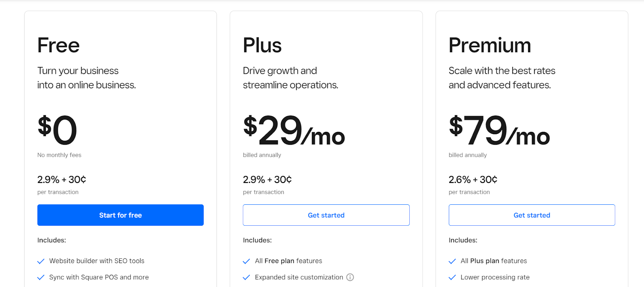
Task: Click the $29/mo price on Plus plan
Action: (294, 131)
